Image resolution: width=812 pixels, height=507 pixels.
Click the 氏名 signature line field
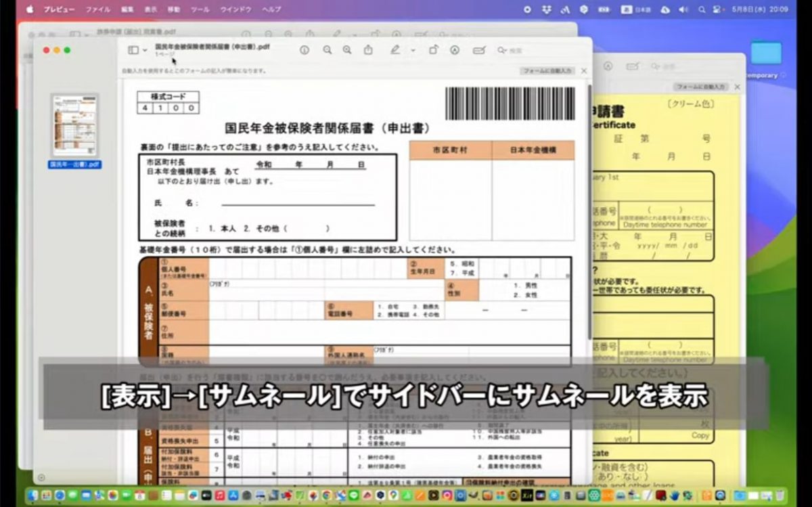click(298, 202)
